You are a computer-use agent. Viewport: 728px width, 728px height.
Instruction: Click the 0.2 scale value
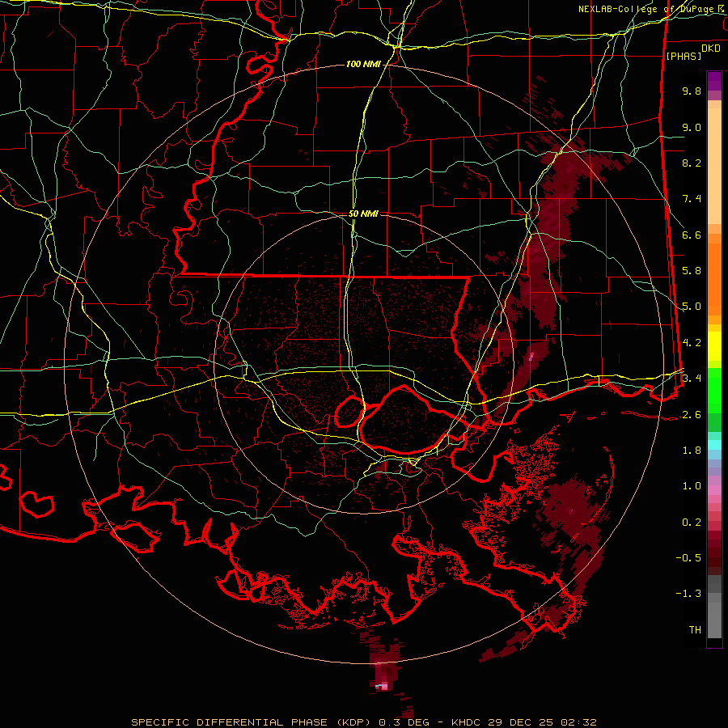(x=692, y=523)
